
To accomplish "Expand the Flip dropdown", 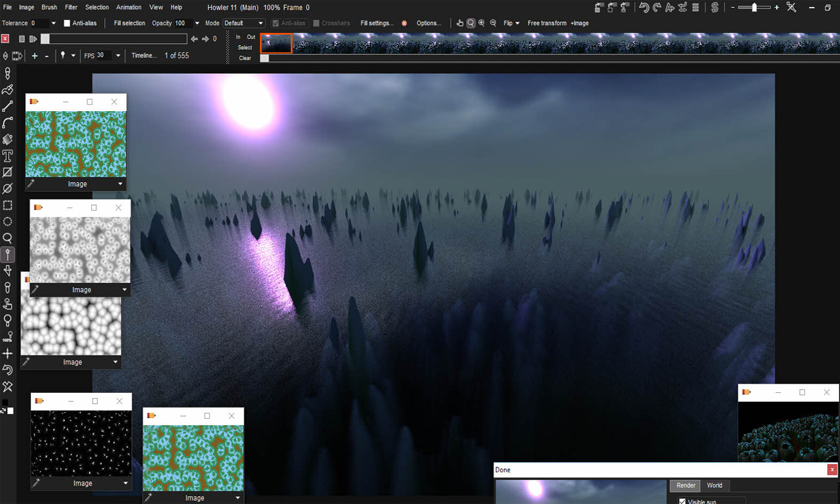I will coord(511,23).
